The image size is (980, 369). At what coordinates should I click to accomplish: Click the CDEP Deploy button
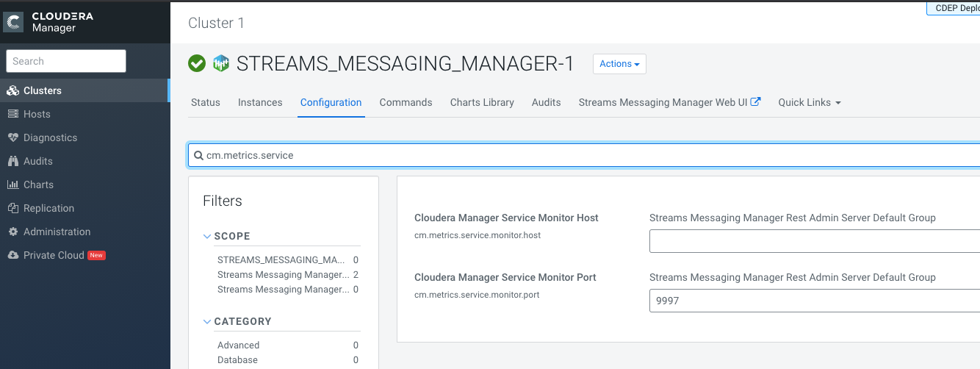953,8
